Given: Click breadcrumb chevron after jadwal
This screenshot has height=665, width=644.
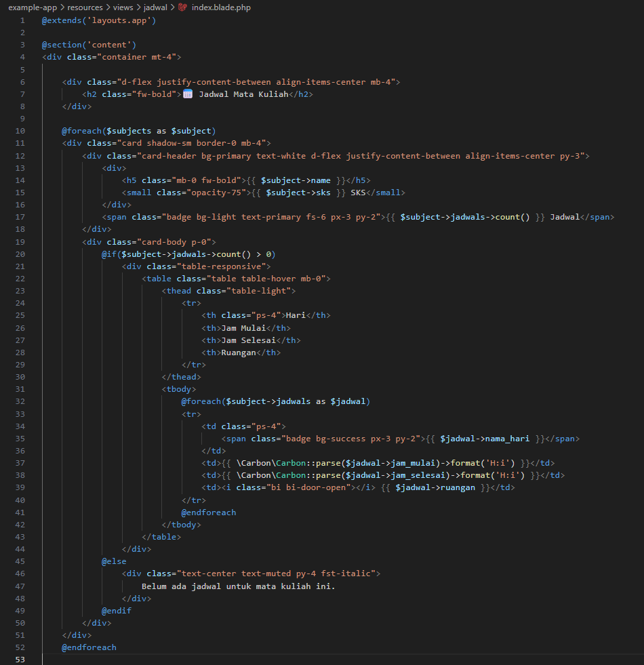Looking at the screenshot, I should 173,7.
